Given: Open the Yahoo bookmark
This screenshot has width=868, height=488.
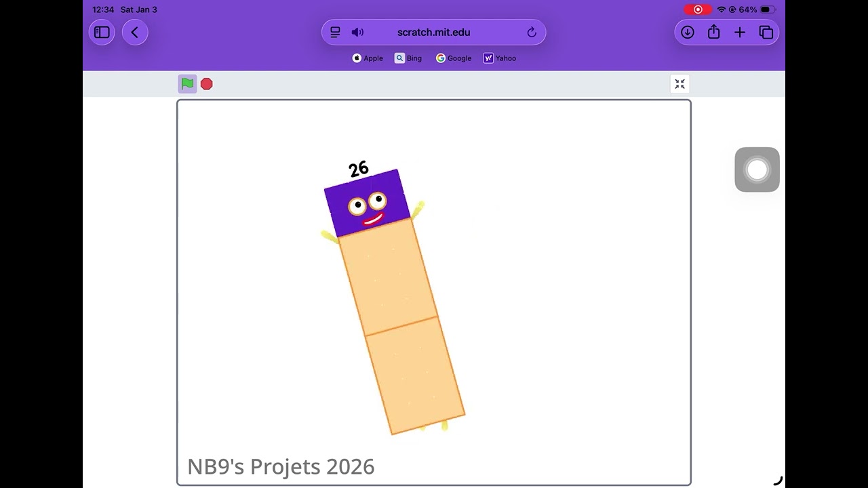Looking at the screenshot, I should point(500,58).
